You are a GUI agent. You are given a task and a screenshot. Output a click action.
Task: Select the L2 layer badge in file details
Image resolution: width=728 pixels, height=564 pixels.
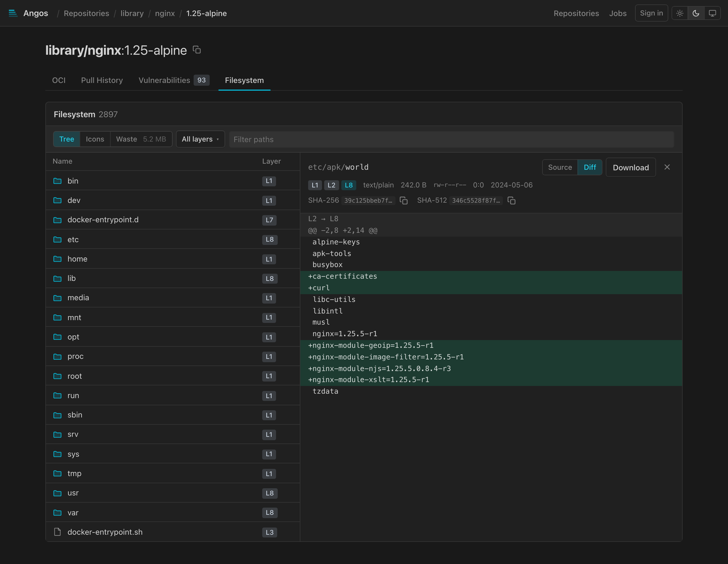pyautogui.click(x=331, y=185)
